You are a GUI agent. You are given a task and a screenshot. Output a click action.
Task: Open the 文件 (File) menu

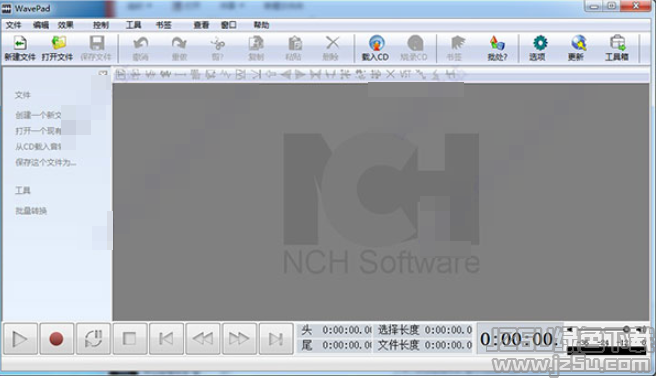pyautogui.click(x=13, y=25)
